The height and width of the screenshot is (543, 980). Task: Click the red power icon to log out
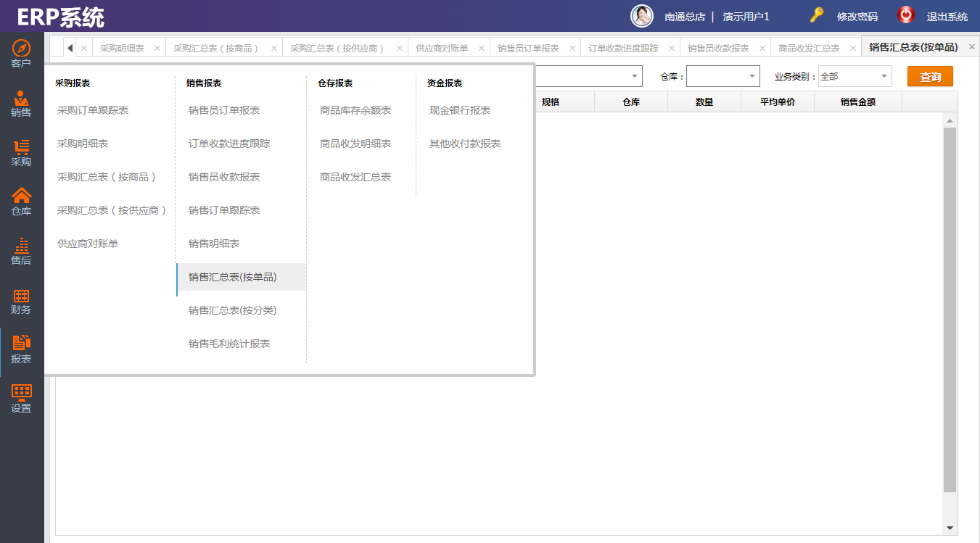(x=906, y=15)
